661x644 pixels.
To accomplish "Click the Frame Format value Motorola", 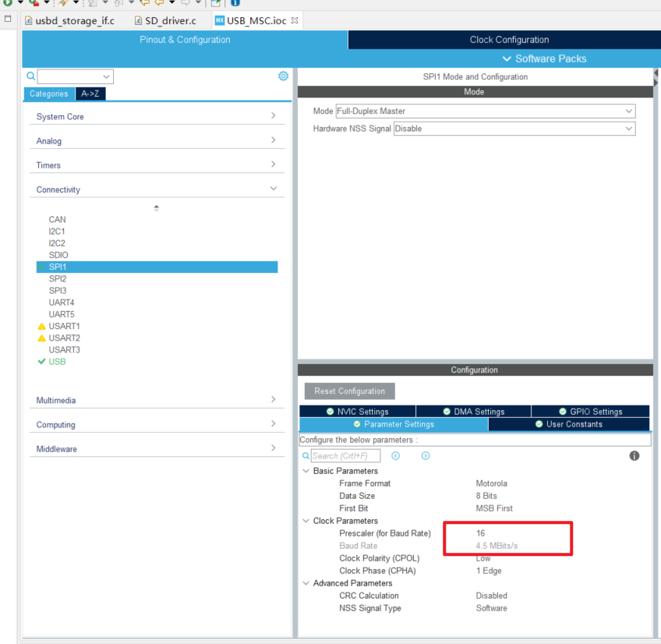I will pyautogui.click(x=492, y=483).
